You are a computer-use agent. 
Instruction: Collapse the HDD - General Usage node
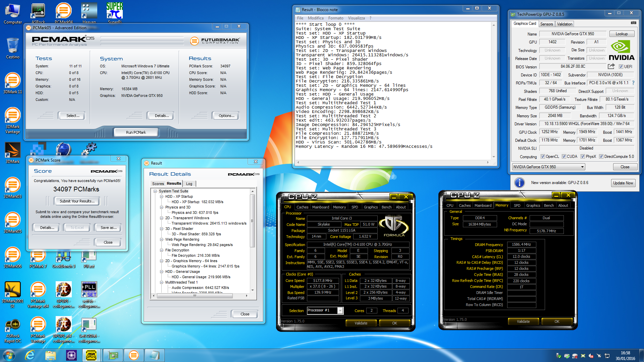coord(161,271)
